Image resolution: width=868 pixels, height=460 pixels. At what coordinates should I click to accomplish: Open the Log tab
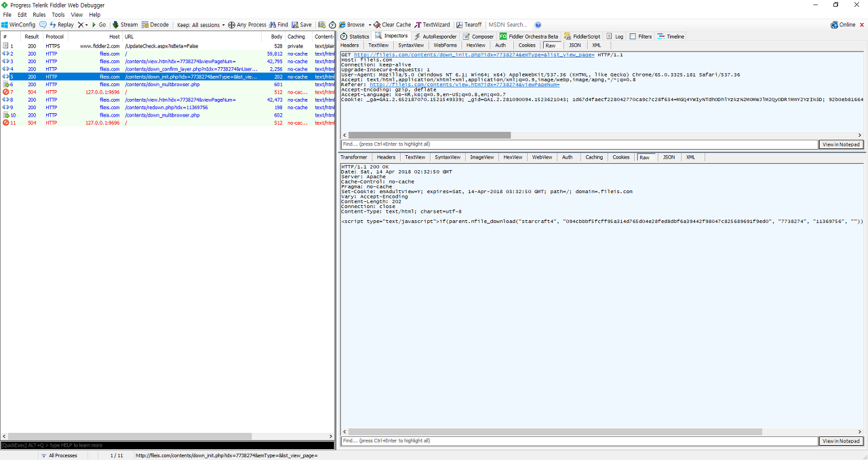615,37
